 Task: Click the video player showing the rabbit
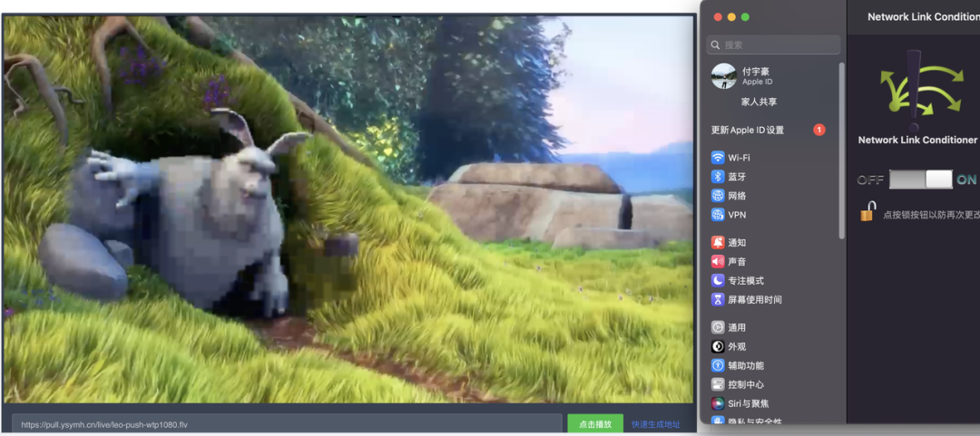(348, 209)
